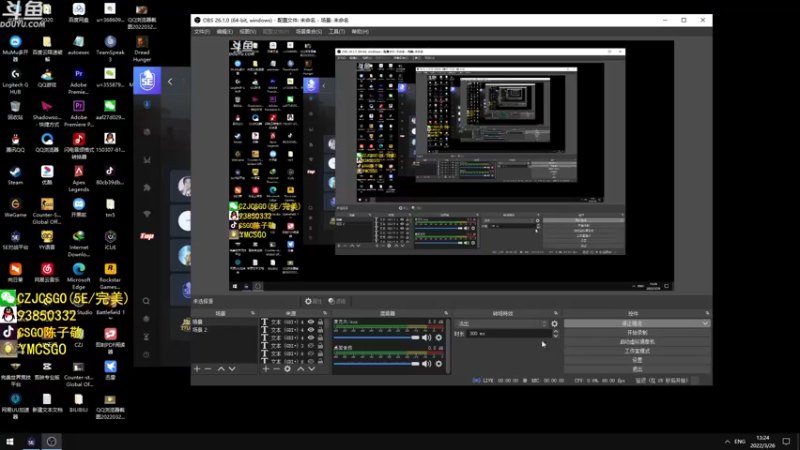Move the scene up in the Scenes panel
The width and height of the screenshot is (800, 450).
pos(221,369)
